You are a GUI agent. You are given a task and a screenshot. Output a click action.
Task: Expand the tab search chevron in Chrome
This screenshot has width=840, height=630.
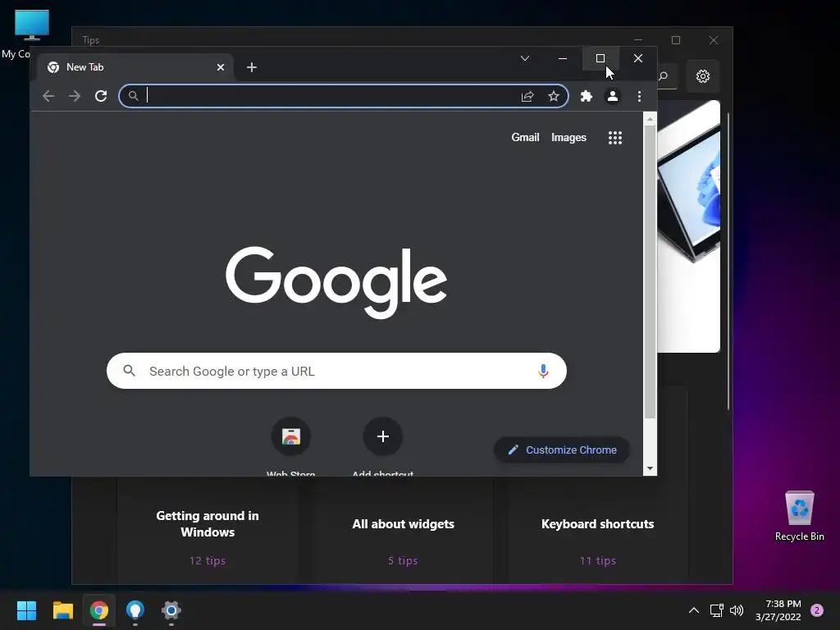click(x=525, y=58)
